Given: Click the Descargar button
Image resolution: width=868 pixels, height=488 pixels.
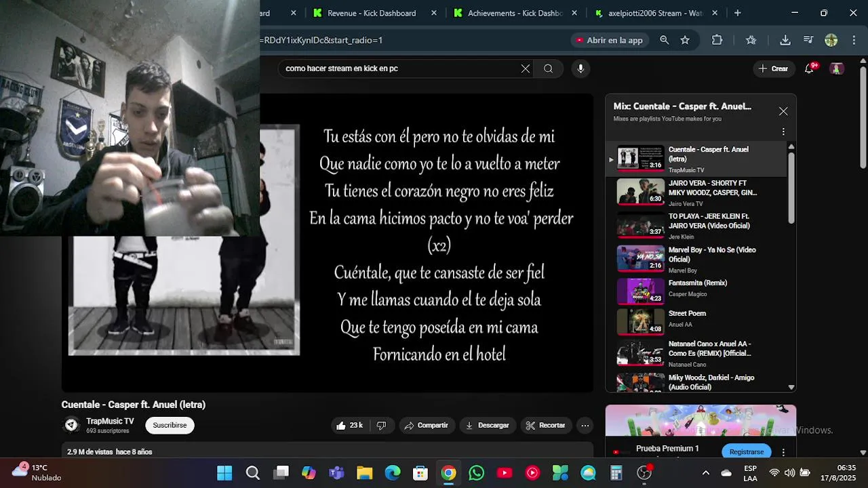Looking at the screenshot, I should coord(488,426).
